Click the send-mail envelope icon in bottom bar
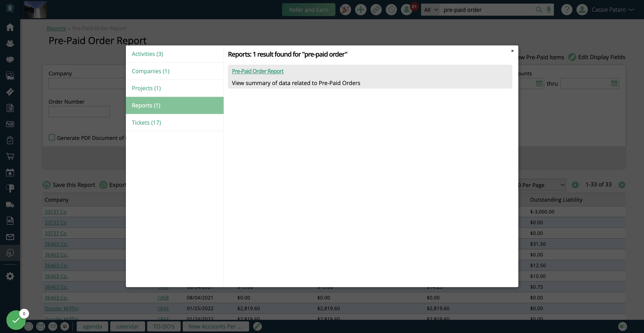Viewport: 644px width, 333px height. click(x=53, y=326)
